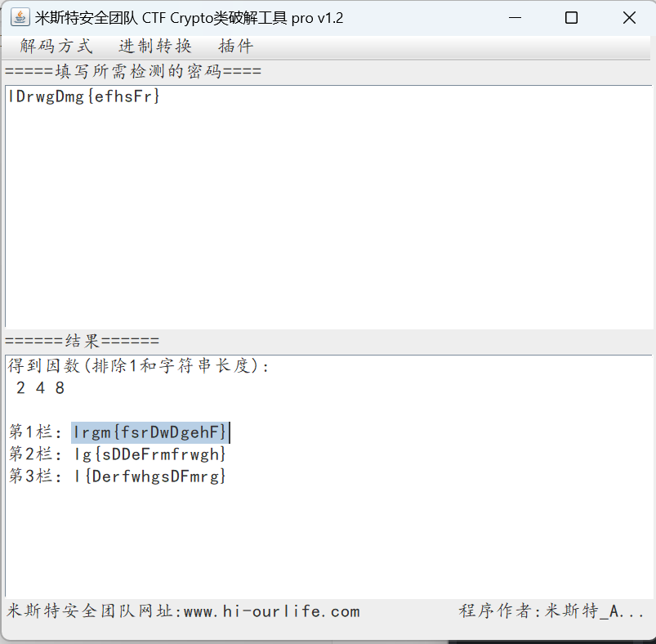Open the 进制转换 menu
Image resolution: width=656 pixels, height=644 pixels.
[x=155, y=46]
